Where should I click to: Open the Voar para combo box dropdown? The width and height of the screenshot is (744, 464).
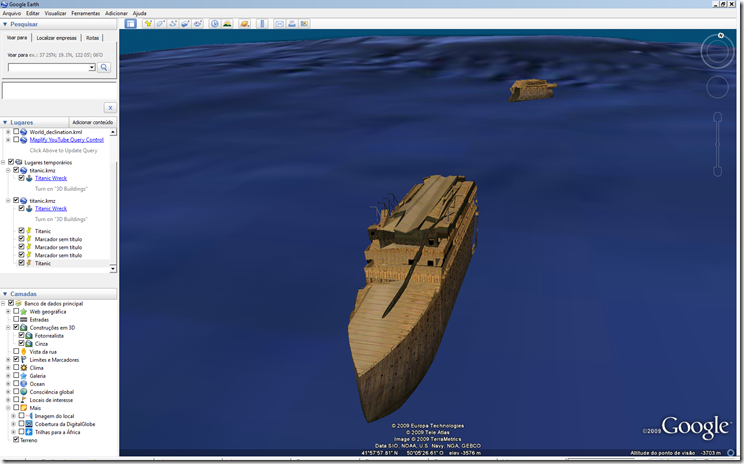tap(92, 67)
